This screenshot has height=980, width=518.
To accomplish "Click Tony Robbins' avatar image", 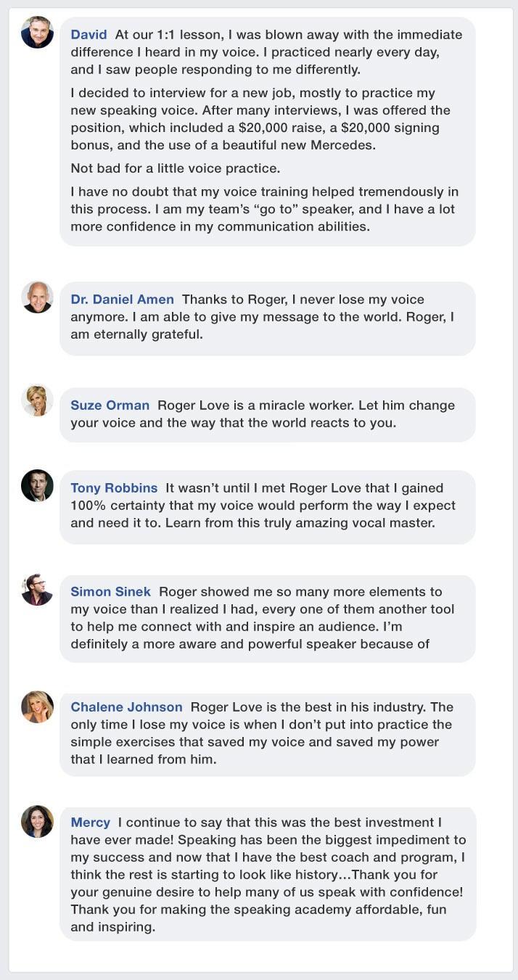I will 37,485.
